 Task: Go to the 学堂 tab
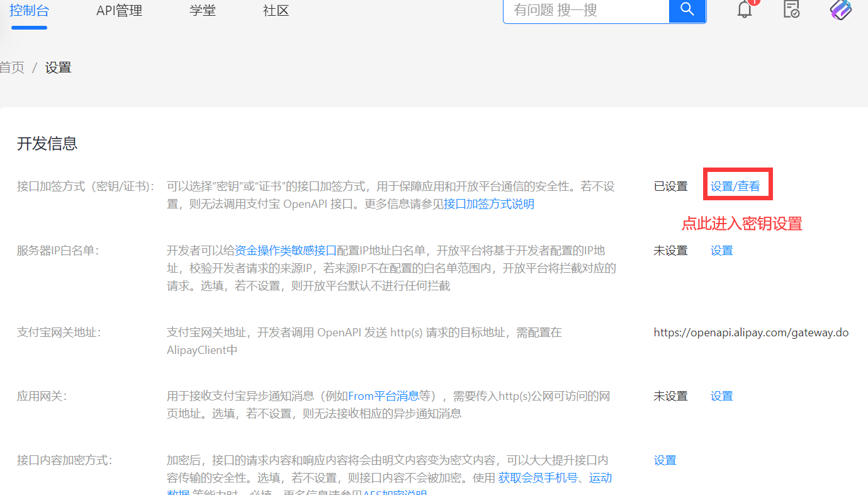[202, 11]
